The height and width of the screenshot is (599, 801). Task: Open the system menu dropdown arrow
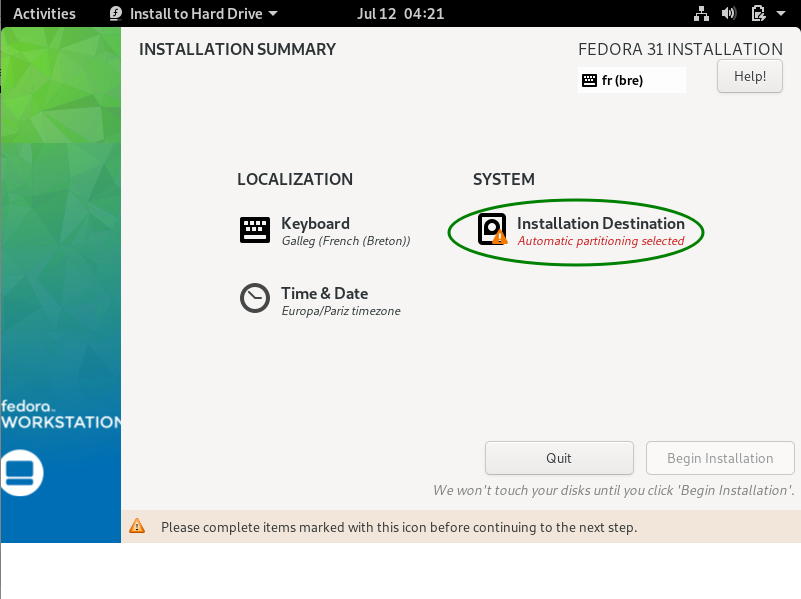[x=781, y=13]
